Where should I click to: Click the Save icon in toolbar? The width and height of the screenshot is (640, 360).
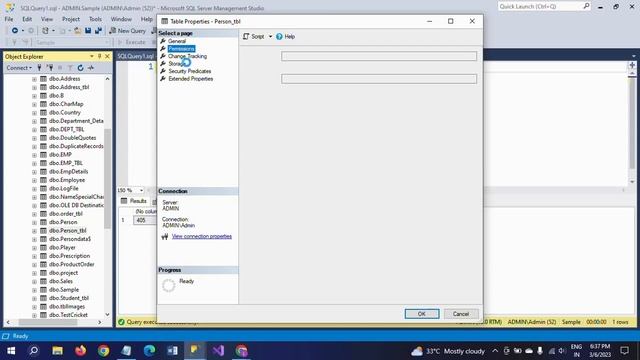pyautogui.click(x=88, y=31)
